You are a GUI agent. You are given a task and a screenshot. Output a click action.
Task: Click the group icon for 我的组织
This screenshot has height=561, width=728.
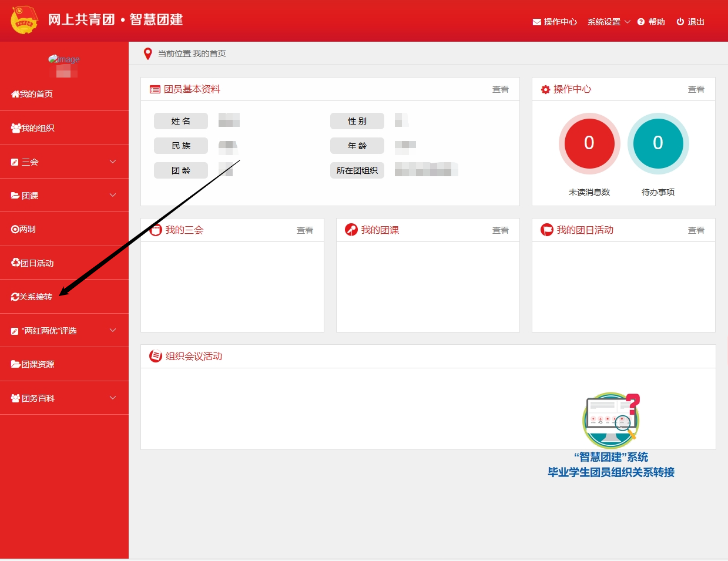pos(16,128)
